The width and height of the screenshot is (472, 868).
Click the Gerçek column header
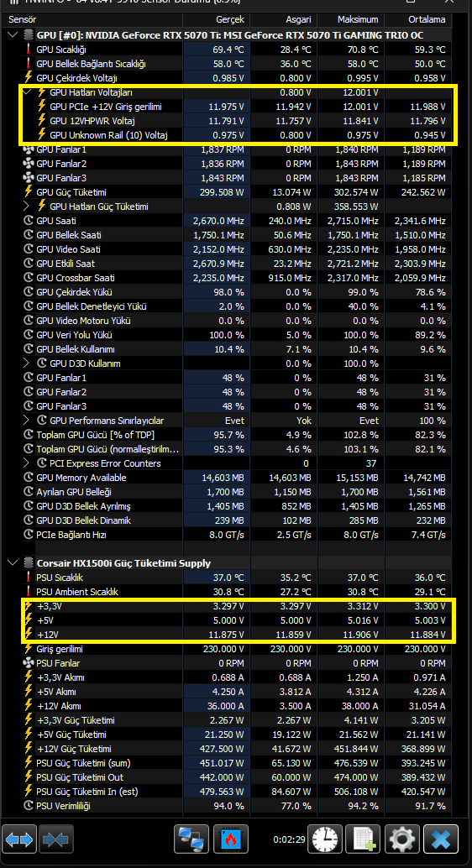click(x=229, y=19)
